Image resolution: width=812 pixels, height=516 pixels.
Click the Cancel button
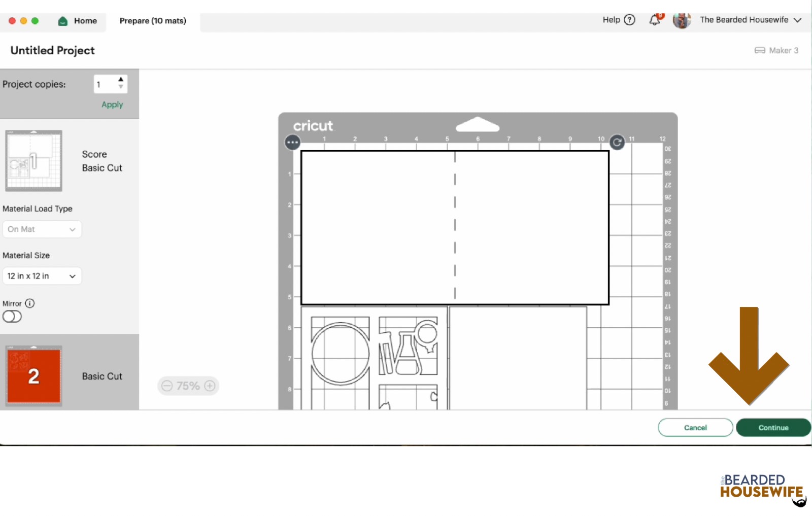point(695,428)
